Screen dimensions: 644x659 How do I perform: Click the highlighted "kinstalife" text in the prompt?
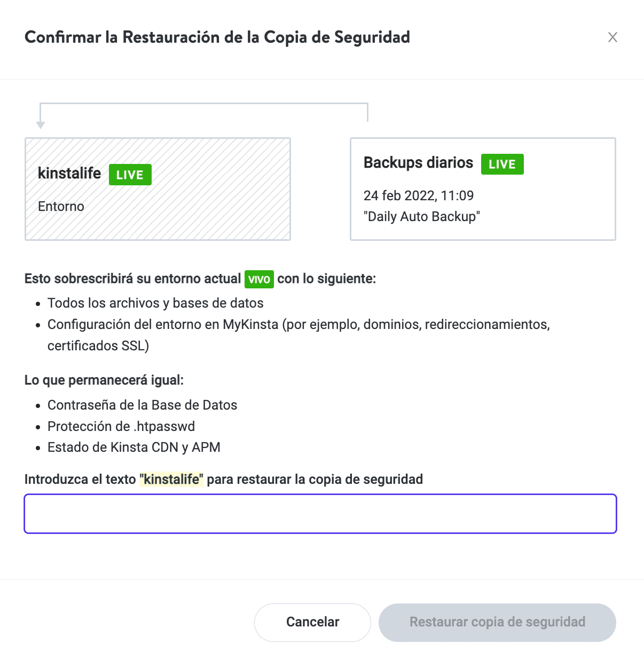point(171,479)
